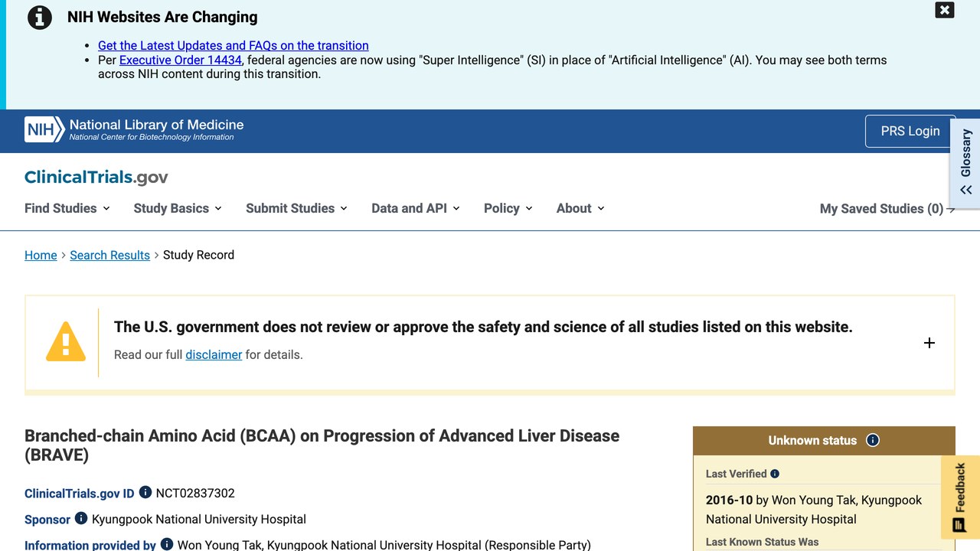Click the PRS Login button
This screenshot has height=551, width=980.
pos(910,131)
